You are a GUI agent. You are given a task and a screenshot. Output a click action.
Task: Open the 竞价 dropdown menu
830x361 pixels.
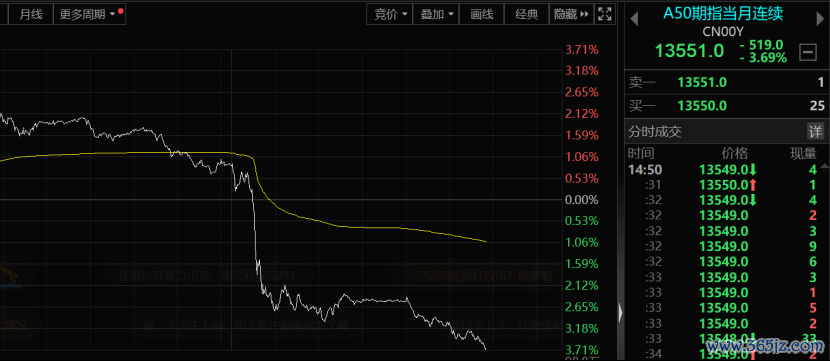(391, 14)
